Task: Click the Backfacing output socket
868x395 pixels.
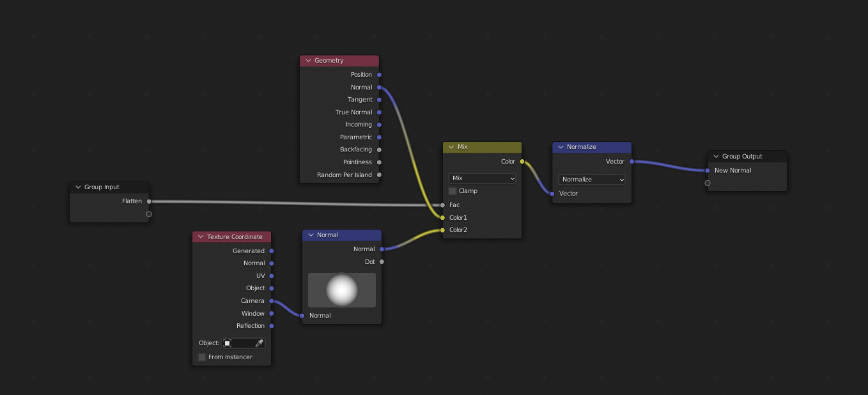Action: (x=379, y=150)
